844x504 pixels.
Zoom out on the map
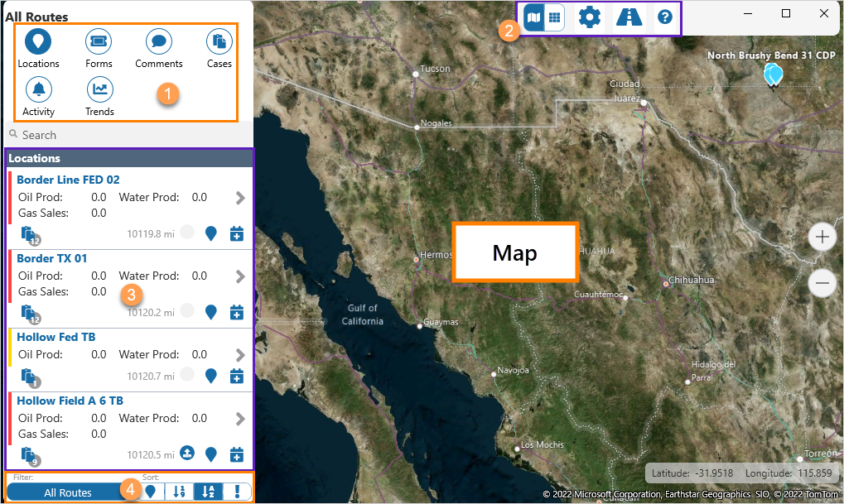(x=822, y=283)
